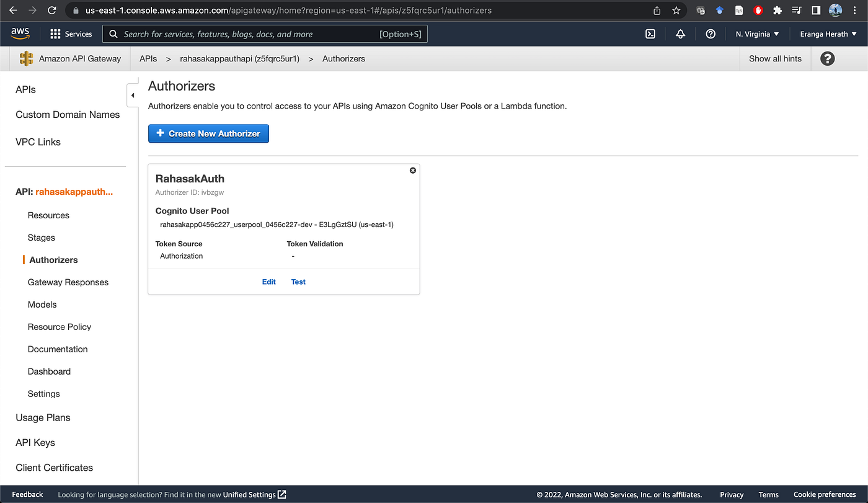Open the AWS support help icon
Image resolution: width=868 pixels, height=503 pixels.
tap(711, 34)
